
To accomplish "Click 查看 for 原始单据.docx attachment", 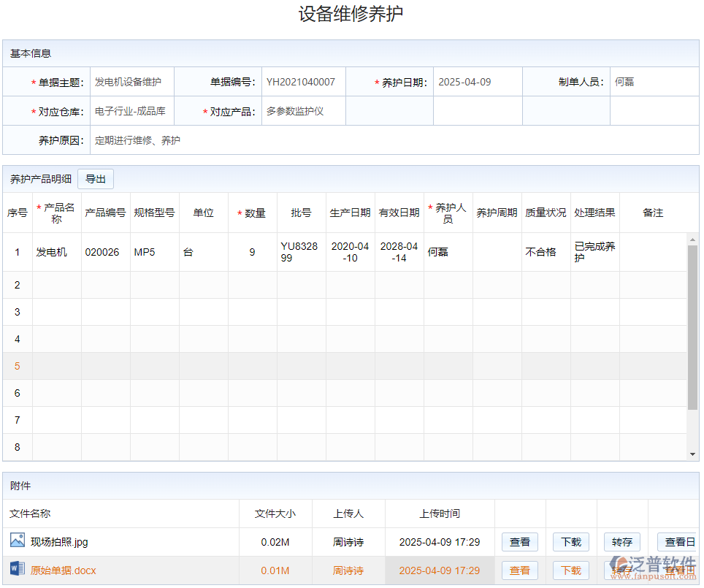I will tap(520, 570).
